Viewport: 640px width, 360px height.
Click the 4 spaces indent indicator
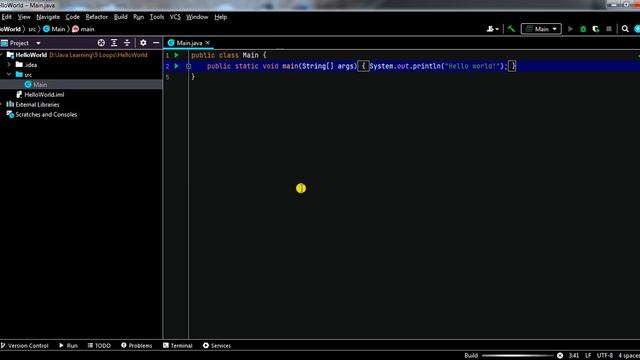point(629,356)
